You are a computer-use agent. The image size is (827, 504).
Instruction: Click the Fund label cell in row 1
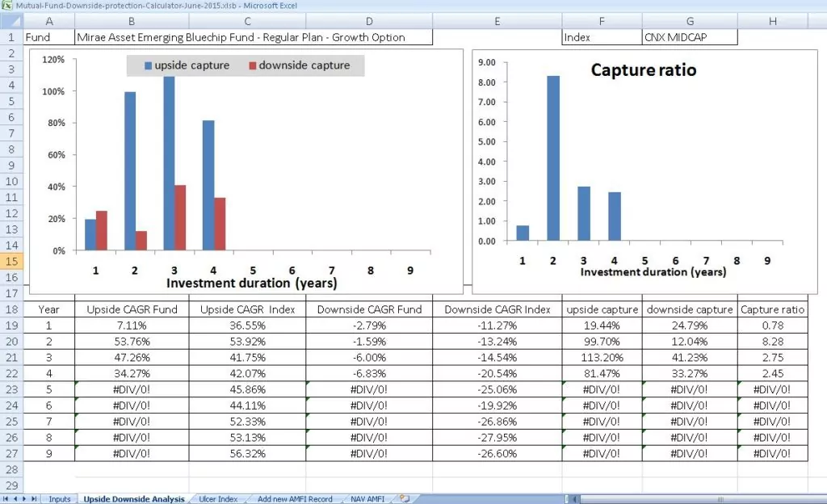pyautogui.click(x=49, y=37)
